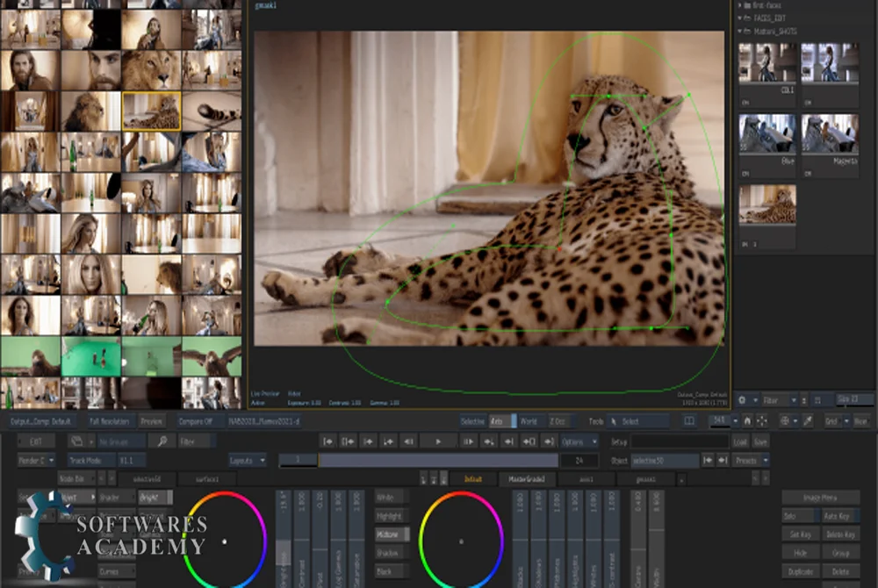Click the transport icon just left of the Options dropdown
Viewport: 878px width, 588px height.
550,441
